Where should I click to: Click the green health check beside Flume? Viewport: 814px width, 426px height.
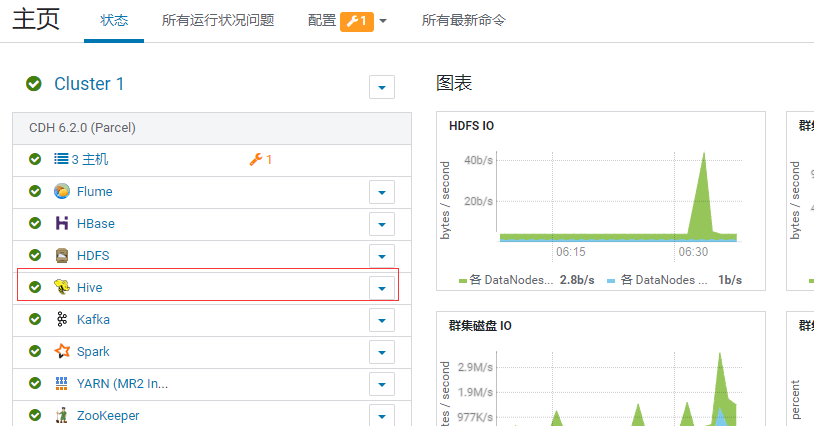[35, 191]
